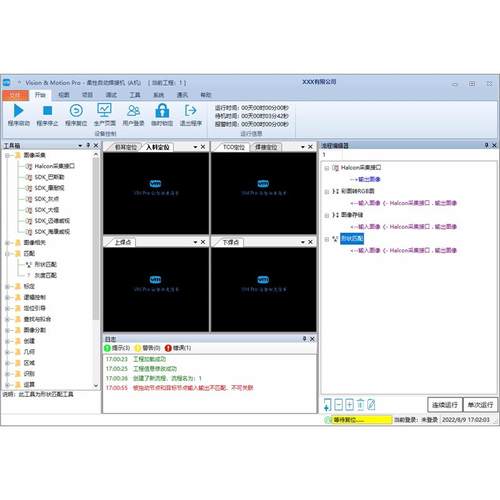The image size is (500, 500).
Task: Click the 单次运行 button
Action: [x=480, y=405]
